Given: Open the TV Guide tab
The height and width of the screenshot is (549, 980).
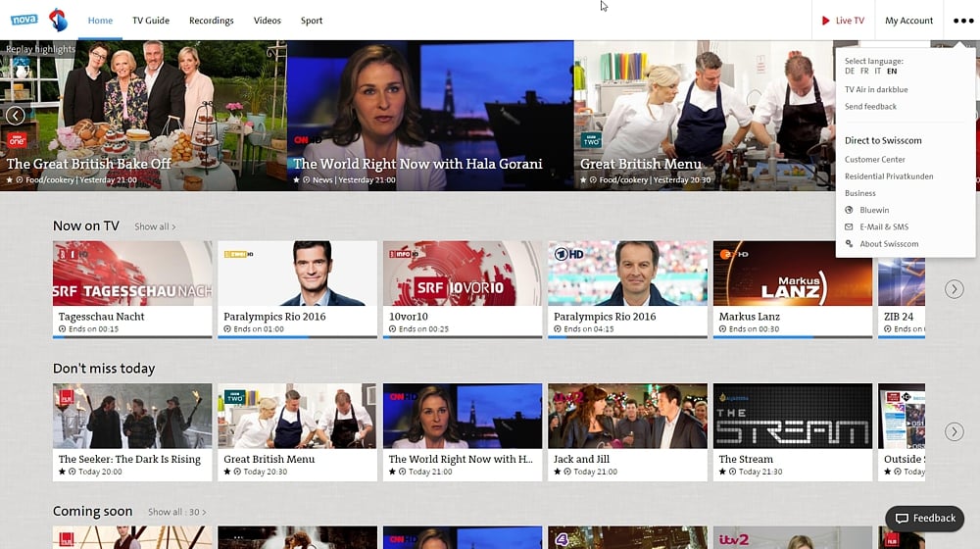Looking at the screenshot, I should tap(151, 21).
